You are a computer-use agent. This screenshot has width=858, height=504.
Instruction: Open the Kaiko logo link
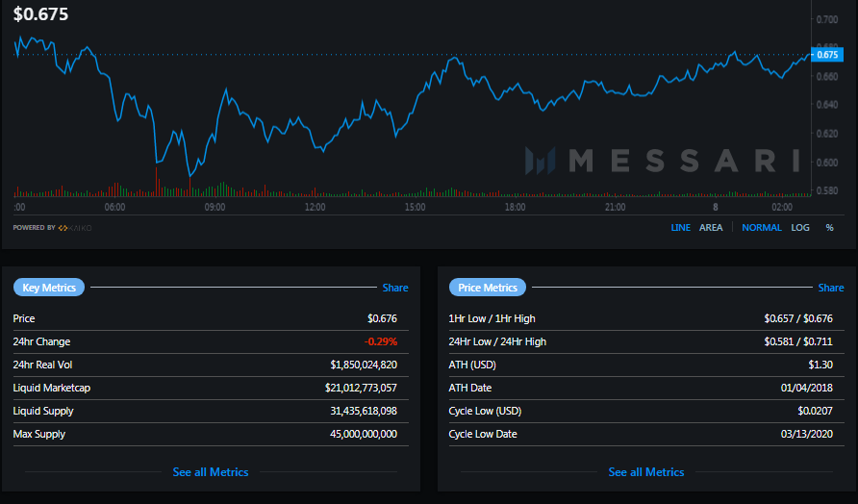coord(75,228)
